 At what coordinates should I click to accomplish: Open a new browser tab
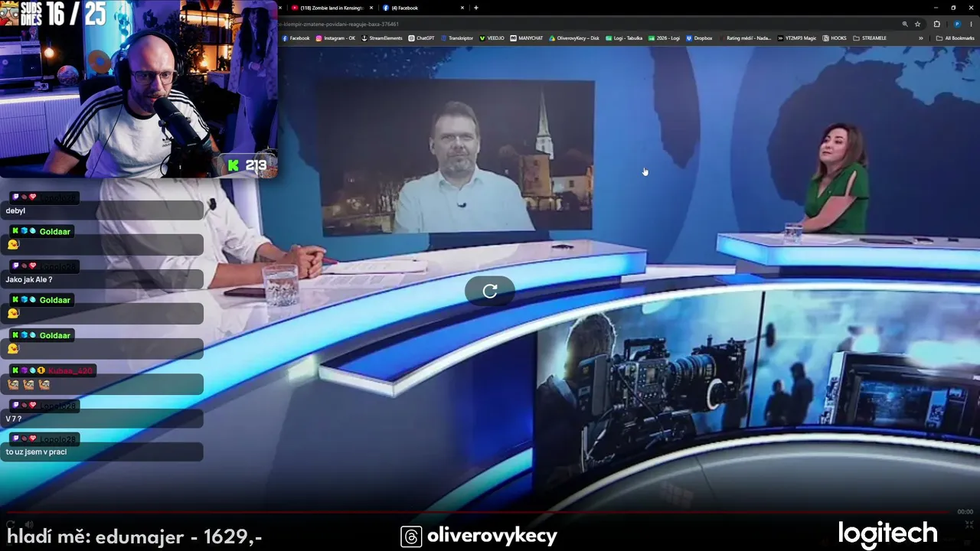pos(476,8)
